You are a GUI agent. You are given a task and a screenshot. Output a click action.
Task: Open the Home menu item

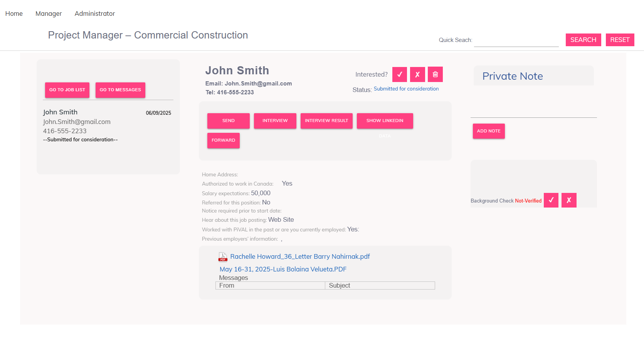14,13
